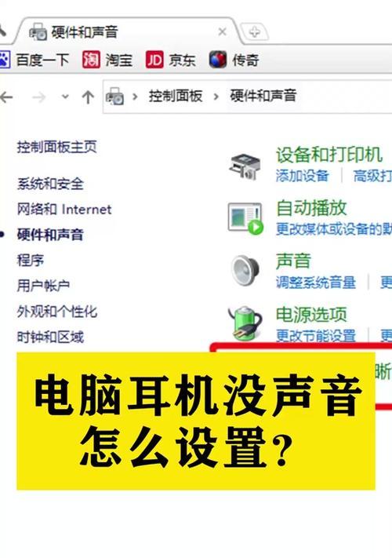Open a new tab
The height and width of the screenshot is (558, 392).
(x=255, y=31)
